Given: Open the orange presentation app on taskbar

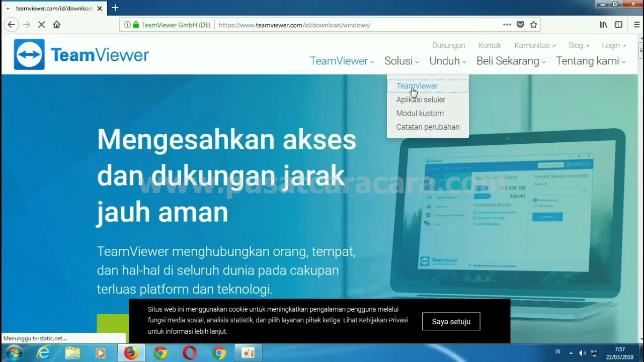Looking at the screenshot, I should coord(248,353).
